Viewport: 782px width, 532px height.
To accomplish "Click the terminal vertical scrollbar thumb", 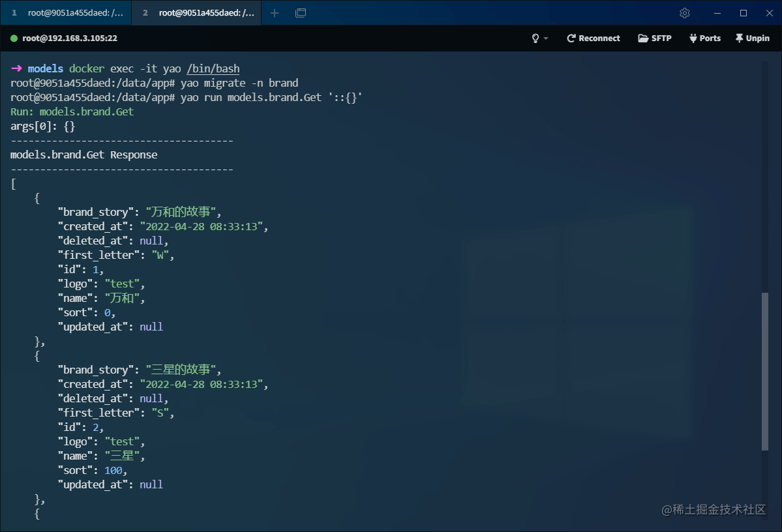I will point(764,372).
